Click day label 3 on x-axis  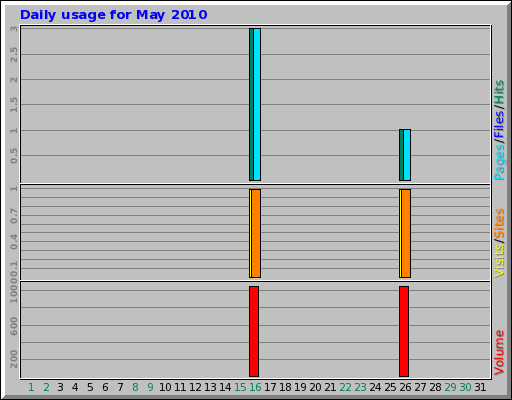pos(60,387)
